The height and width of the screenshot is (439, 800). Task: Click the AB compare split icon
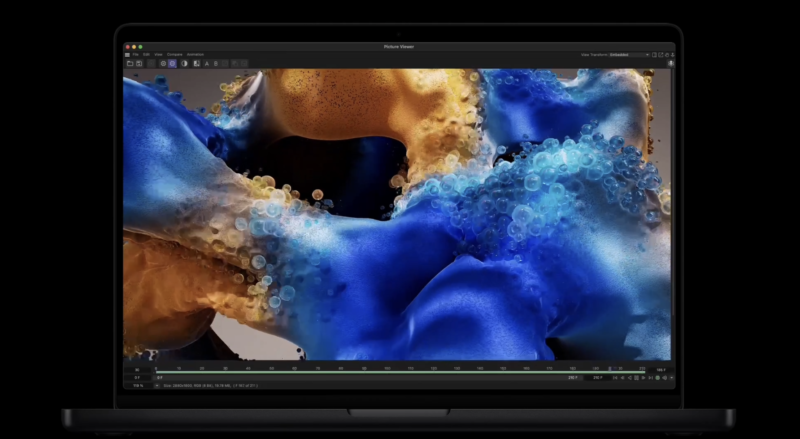(196, 63)
